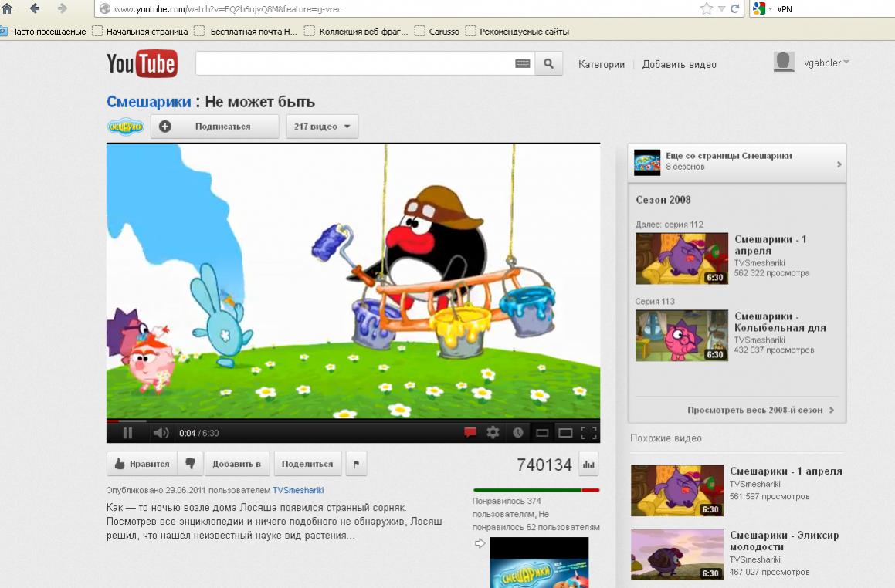This screenshot has width=895, height=588.
Task: Click Просмотреть весь 2008-й сезон link
Action: point(761,410)
